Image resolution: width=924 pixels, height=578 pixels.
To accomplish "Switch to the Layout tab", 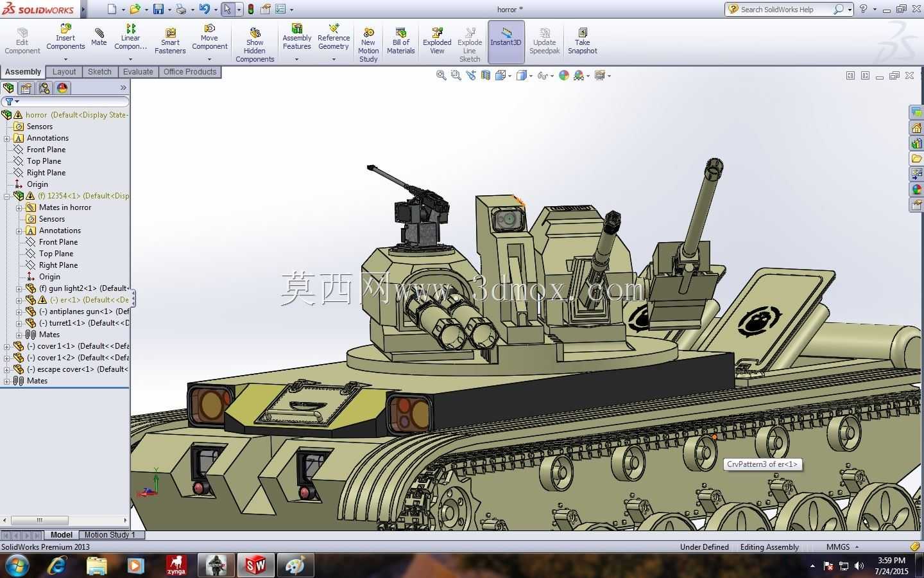I will pos(64,72).
